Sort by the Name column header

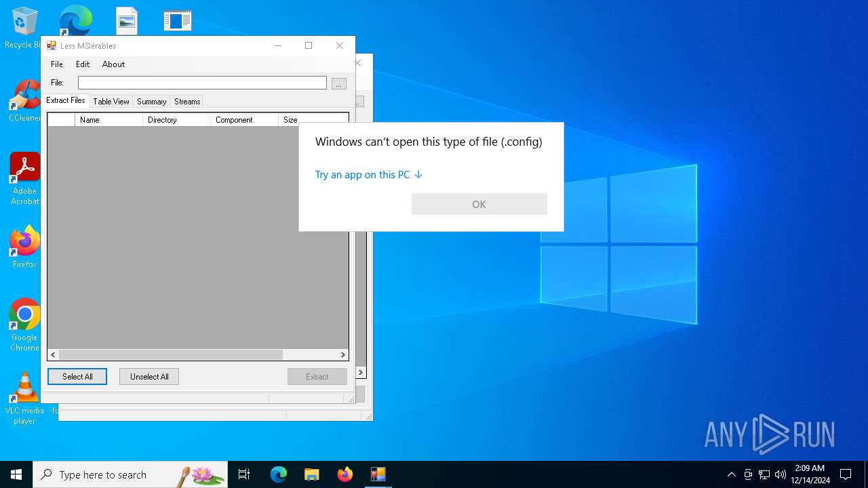click(x=108, y=120)
